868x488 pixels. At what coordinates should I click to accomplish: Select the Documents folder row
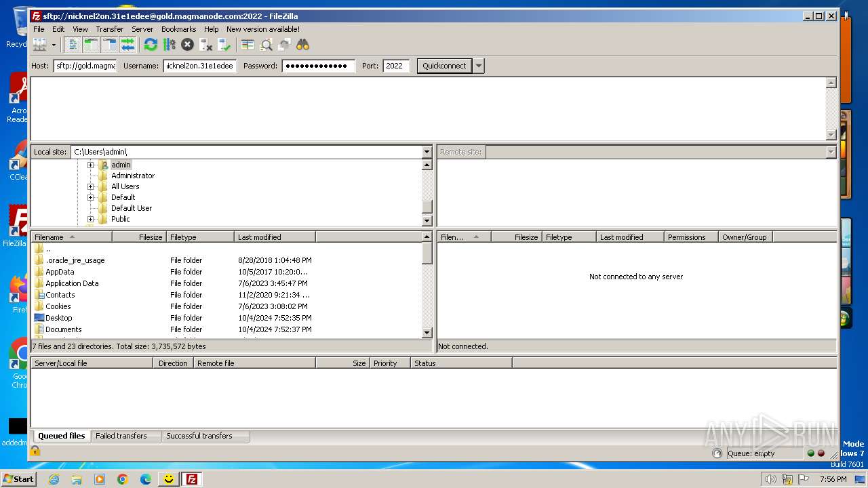coord(226,329)
